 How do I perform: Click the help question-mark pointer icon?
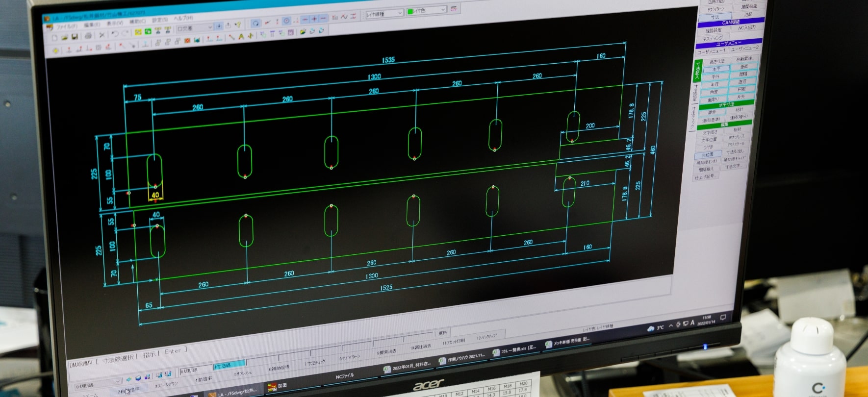(x=238, y=25)
